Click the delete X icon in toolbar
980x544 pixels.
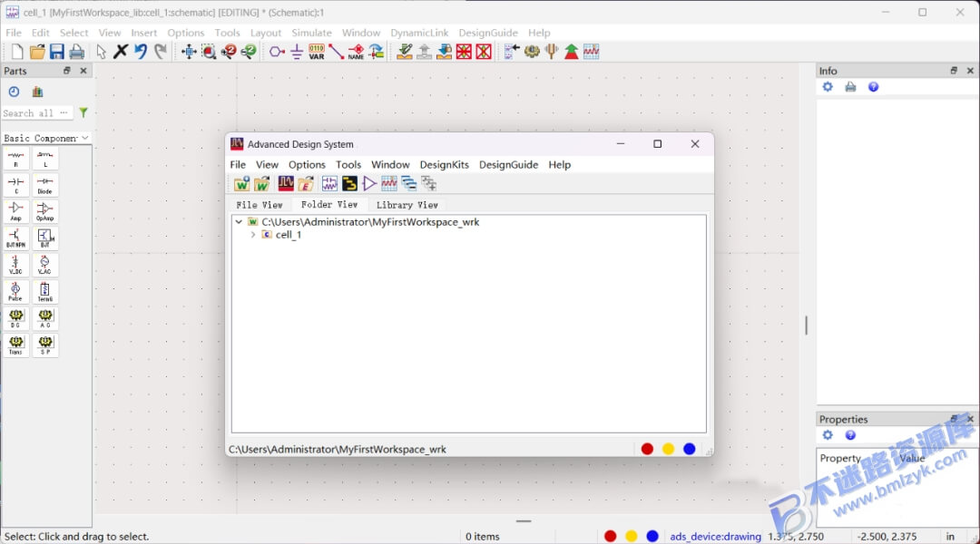click(121, 51)
